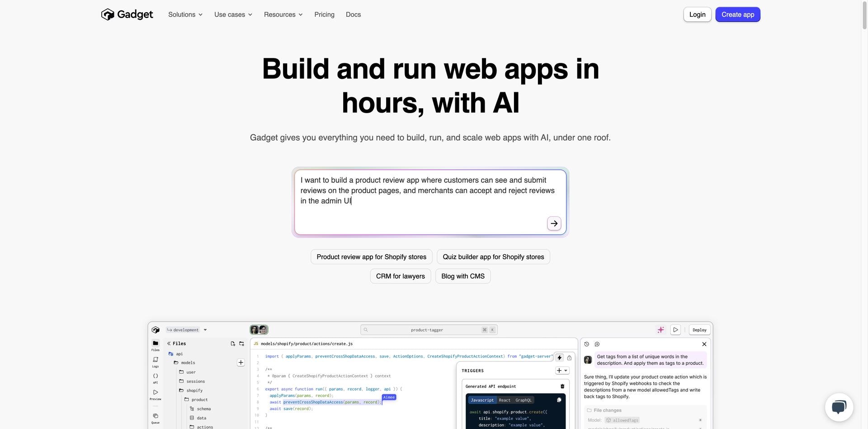Open the Files sidebar icon in the editor

(156, 345)
